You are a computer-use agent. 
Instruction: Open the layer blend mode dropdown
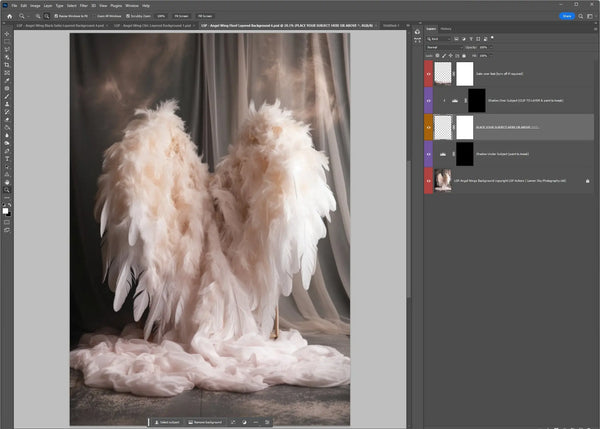[x=440, y=47]
